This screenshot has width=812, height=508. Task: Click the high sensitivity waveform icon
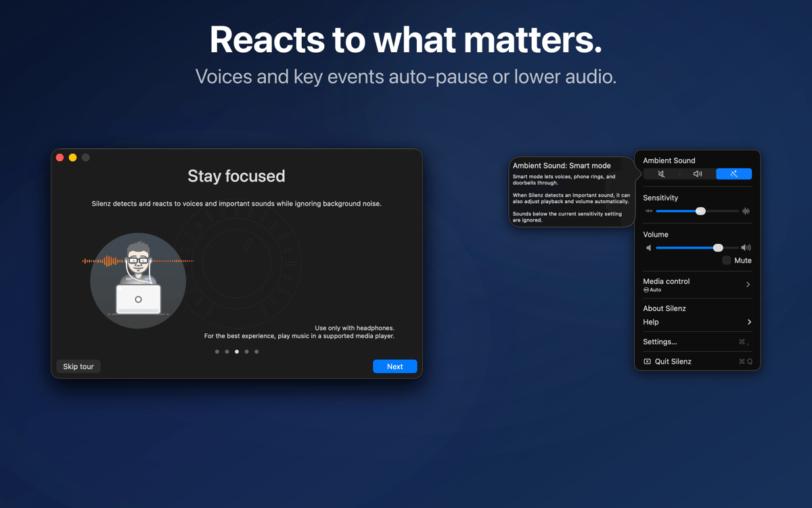[x=746, y=211]
